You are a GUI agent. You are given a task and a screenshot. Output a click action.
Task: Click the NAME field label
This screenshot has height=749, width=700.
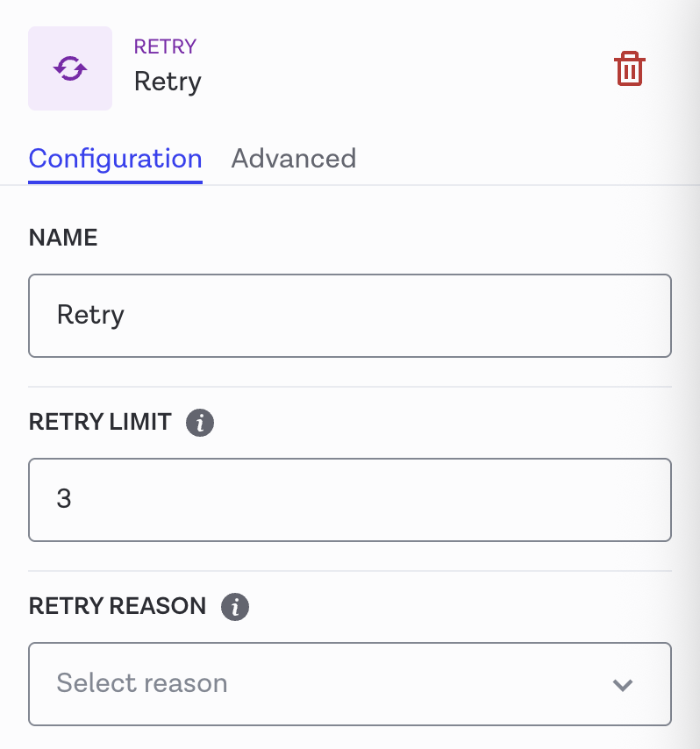tap(63, 238)
